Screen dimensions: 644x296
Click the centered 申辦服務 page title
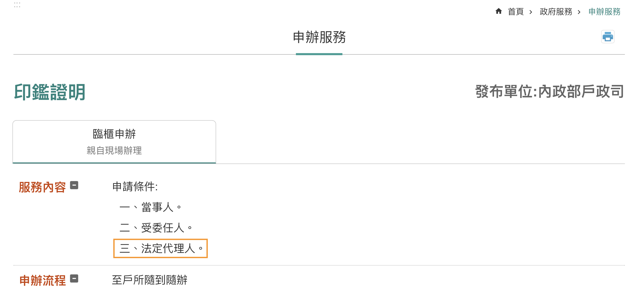(x=319, y=37)
